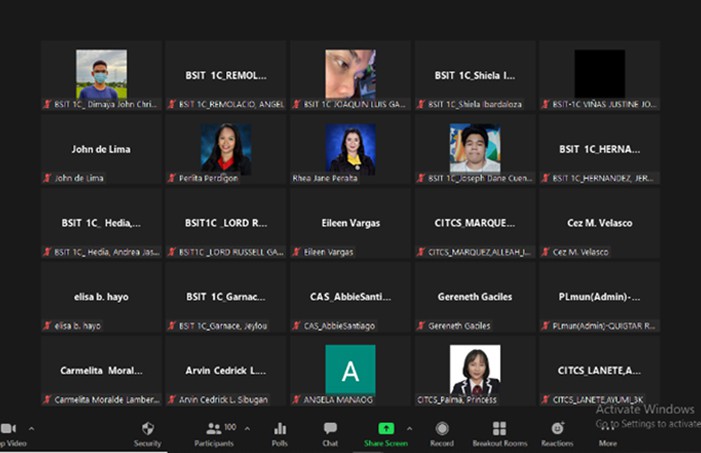Image resolution: width=701 pixels, height=453 pixels.
Task: Select the Eileen Vargas participant tile
Action: point(350,223)
